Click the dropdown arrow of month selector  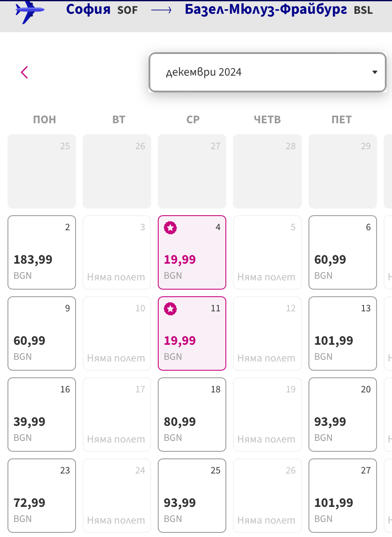coord(374,72)
